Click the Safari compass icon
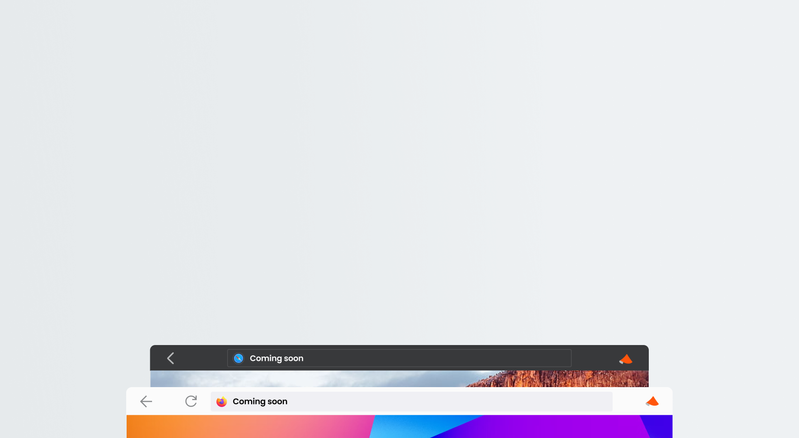The width and height of the screenshot is (799, 438). click(x=238, y=358)
